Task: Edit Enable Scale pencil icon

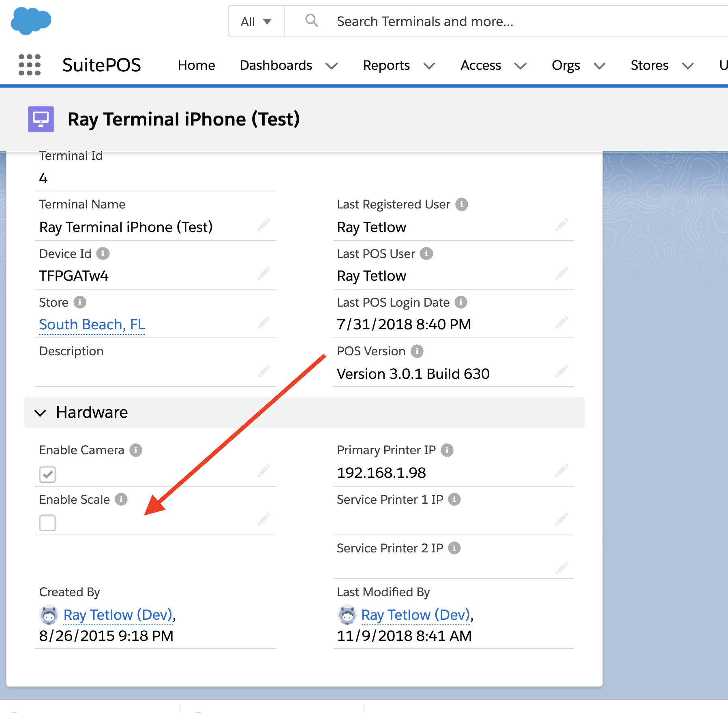Action: pyautogui.click(x=264, y=519)
